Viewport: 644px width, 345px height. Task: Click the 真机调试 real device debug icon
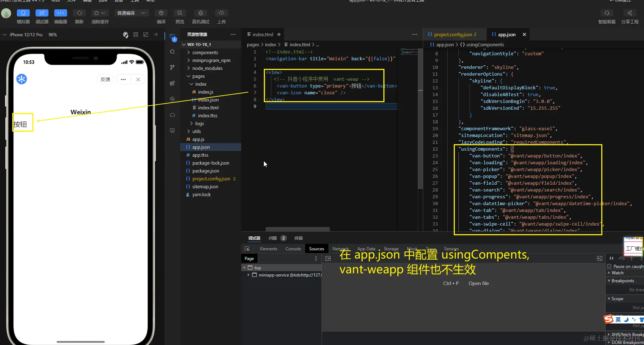[x=201, y=13]
